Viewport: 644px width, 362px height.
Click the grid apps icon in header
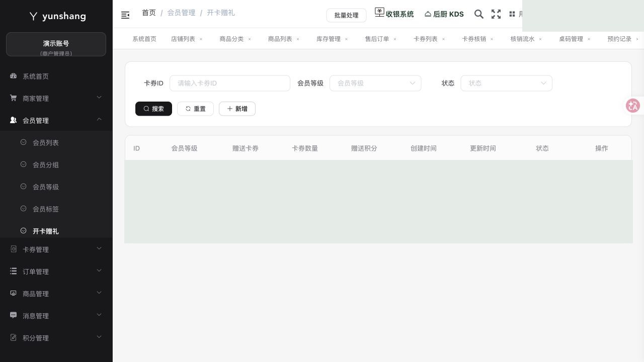click(x=512, y=14)
